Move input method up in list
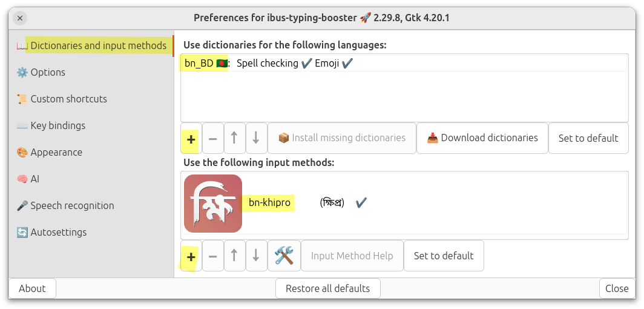The image size is (644, 309). click(x=234, y=256)
